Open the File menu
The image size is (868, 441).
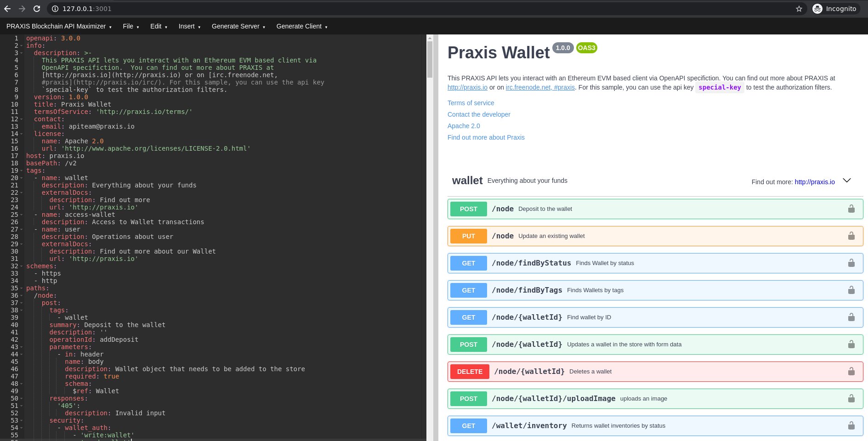click(x=131, y=26)
